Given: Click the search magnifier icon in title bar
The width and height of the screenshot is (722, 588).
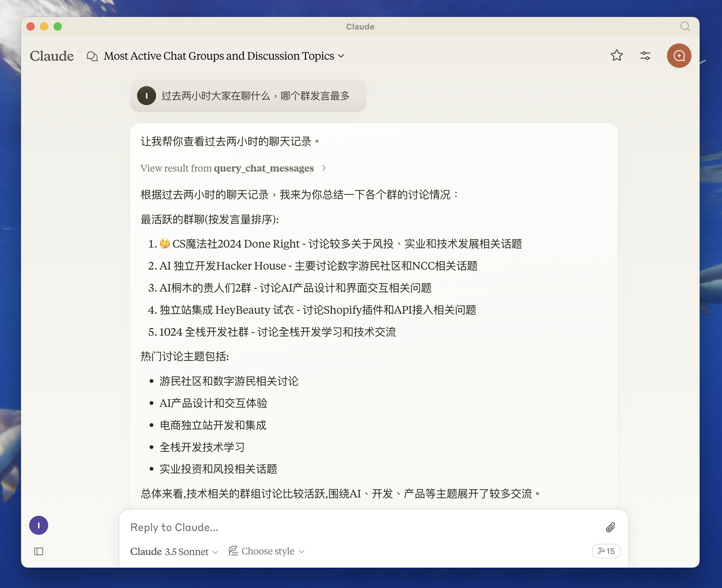Looking at the screenshot, I should 685,26.
